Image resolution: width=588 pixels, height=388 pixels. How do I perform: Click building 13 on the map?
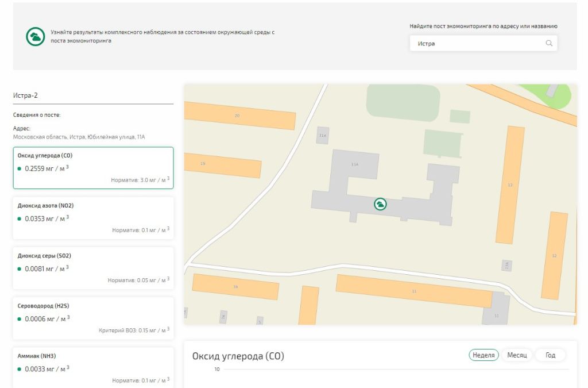[509, 185]
